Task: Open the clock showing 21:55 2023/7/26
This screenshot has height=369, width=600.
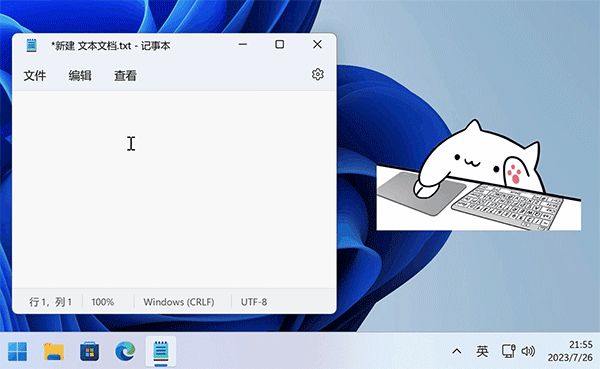Action: 570,351
